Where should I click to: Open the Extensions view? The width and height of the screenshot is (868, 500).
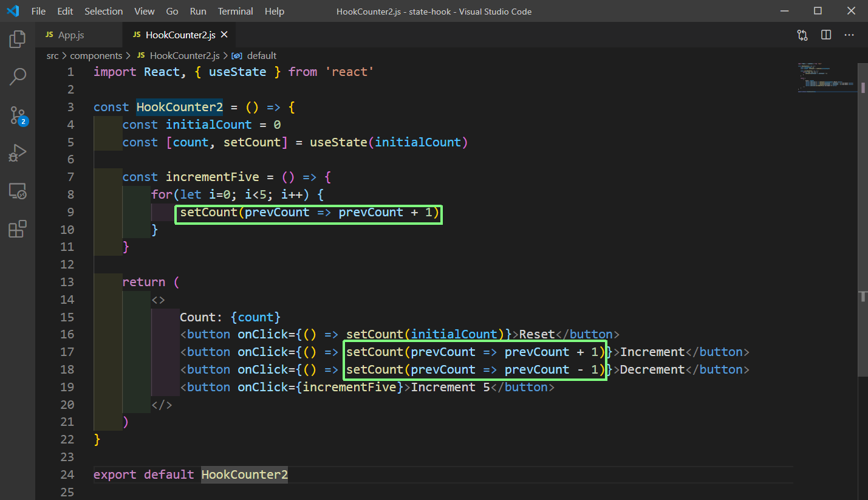(x=18, y=229)
